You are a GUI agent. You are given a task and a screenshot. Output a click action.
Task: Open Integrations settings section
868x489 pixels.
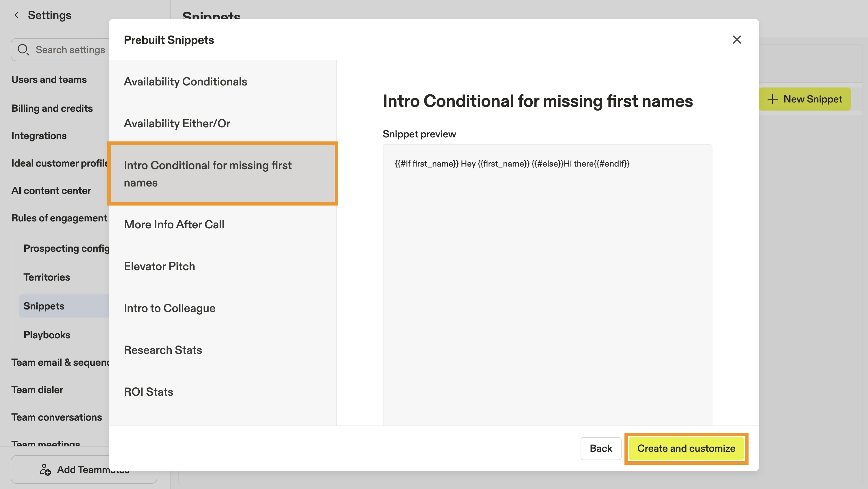pos(39,136)
